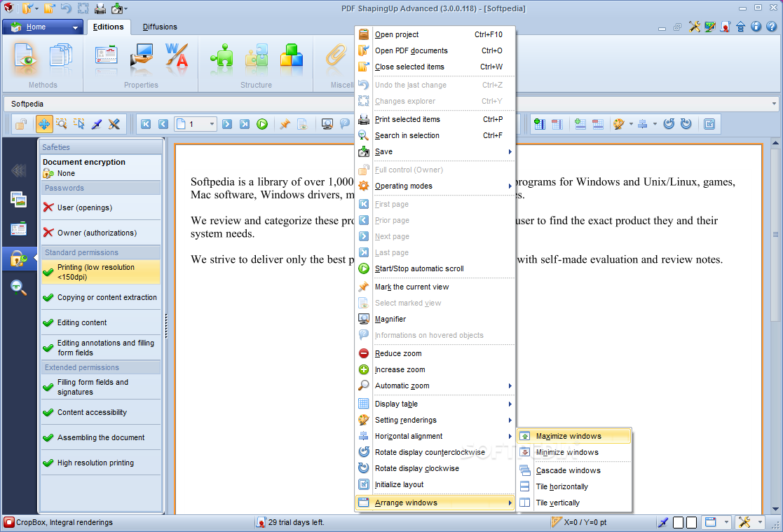Choose Search in selection
The height and width of the screenshot is (532, 783).
(435, 135)
